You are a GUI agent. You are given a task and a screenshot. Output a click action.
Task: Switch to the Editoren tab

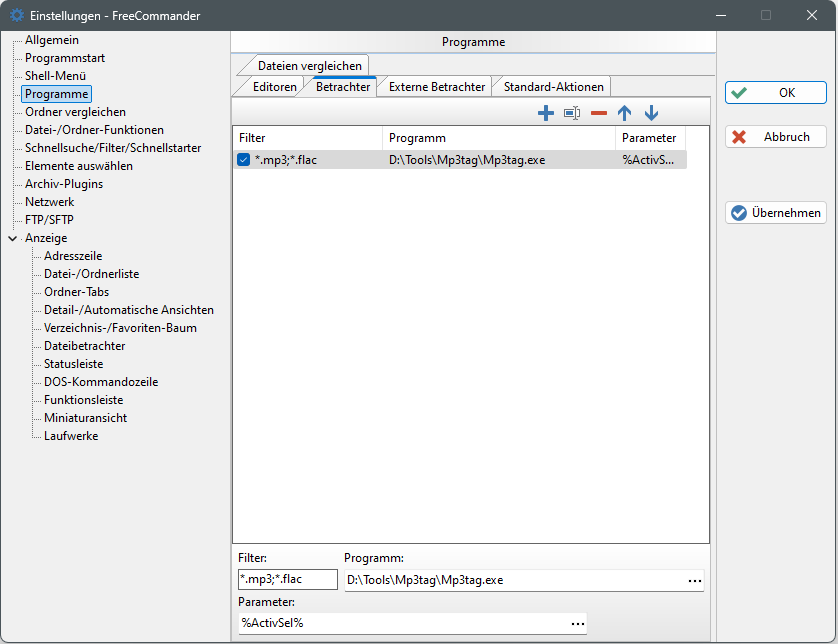coord(274,87)
